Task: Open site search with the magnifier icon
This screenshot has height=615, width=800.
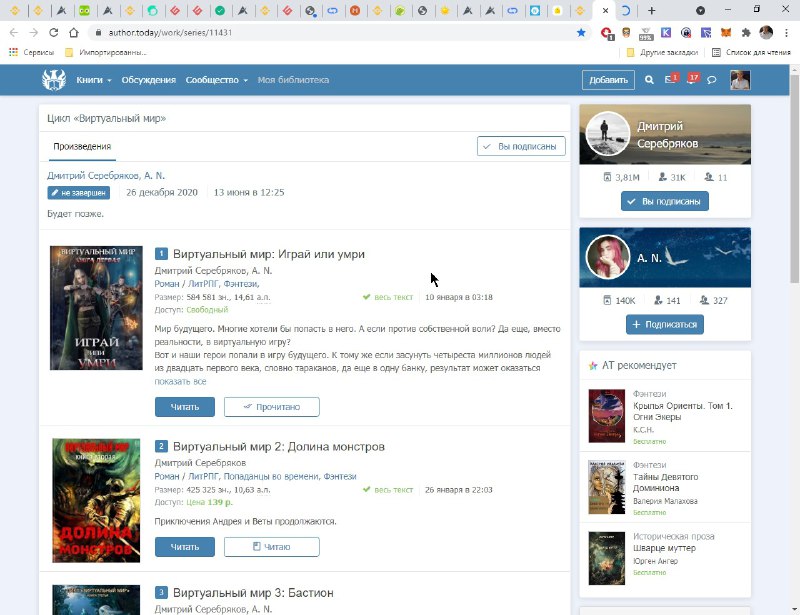Action: pyautogui.click(x=649, y=80)
